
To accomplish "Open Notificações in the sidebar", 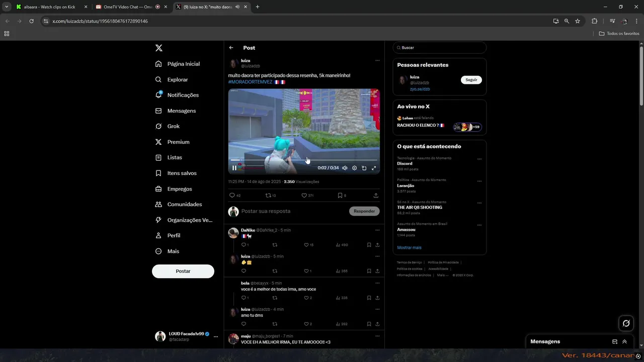I will [x=177, y=95].
